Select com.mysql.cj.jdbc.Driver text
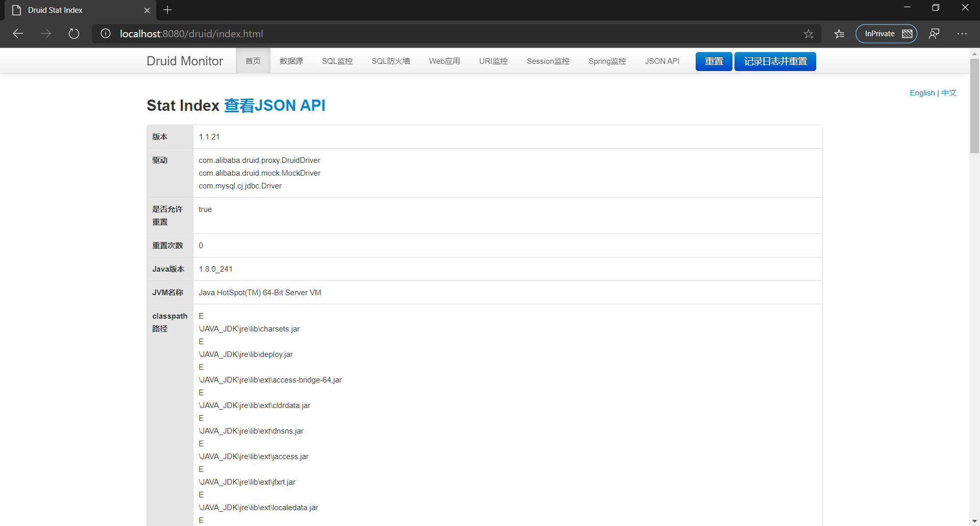980x526 pixels. [x=240, y=186]
